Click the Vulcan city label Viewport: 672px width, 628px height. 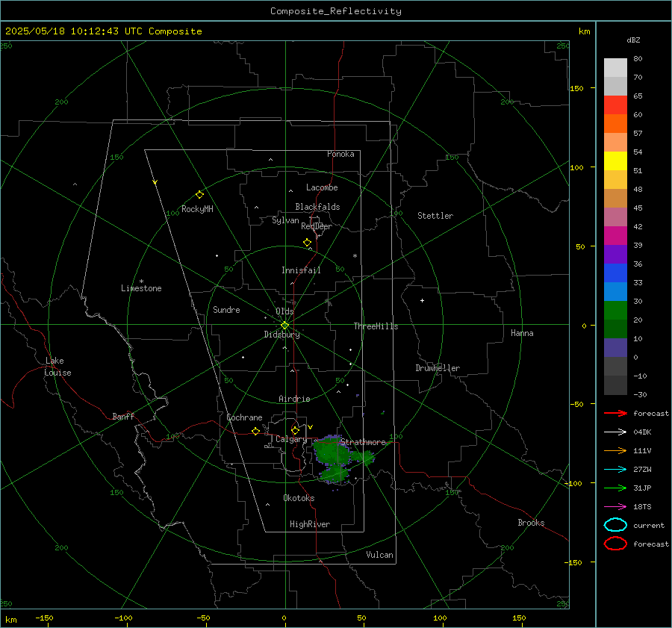point(380,555)
